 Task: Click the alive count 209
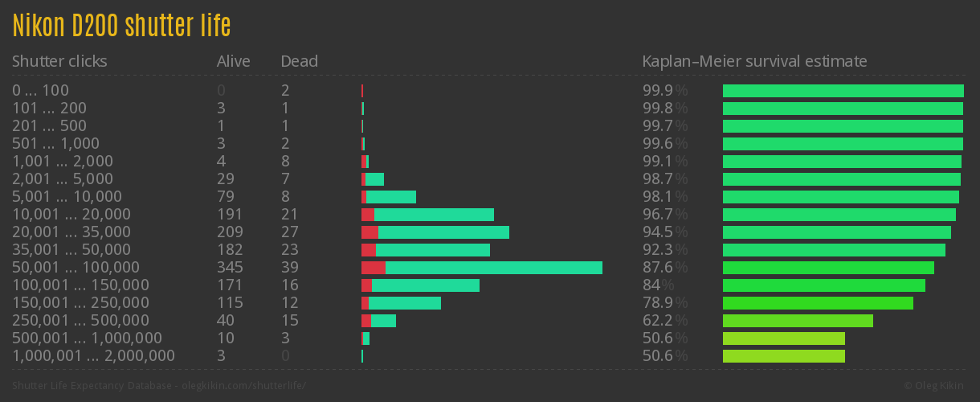[230, 232]
